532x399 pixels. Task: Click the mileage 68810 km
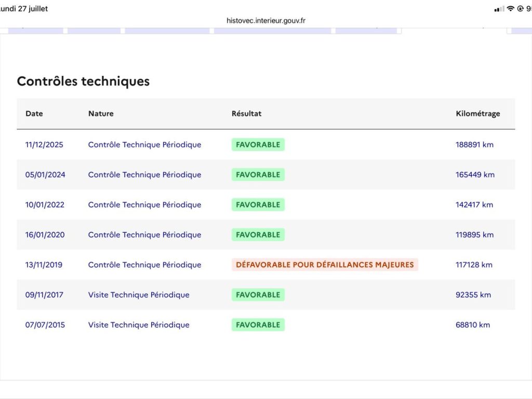click(x=473, y=325)
